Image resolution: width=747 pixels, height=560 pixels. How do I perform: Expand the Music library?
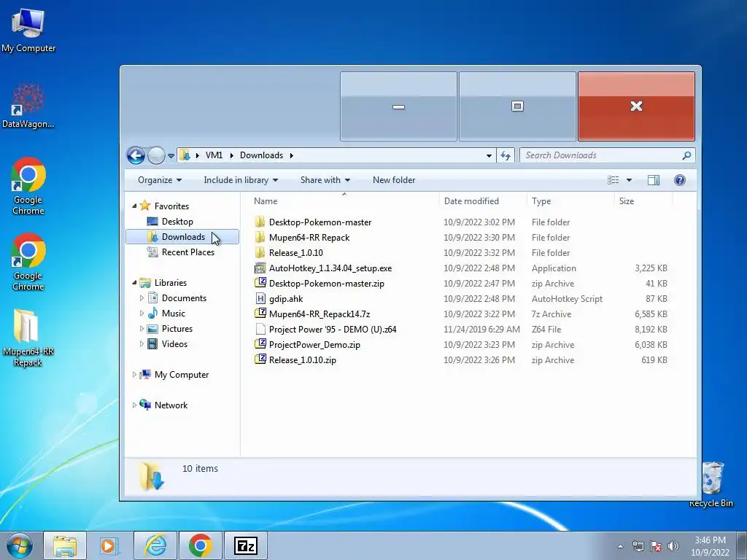pyautogui.click(x=142, y=314)
